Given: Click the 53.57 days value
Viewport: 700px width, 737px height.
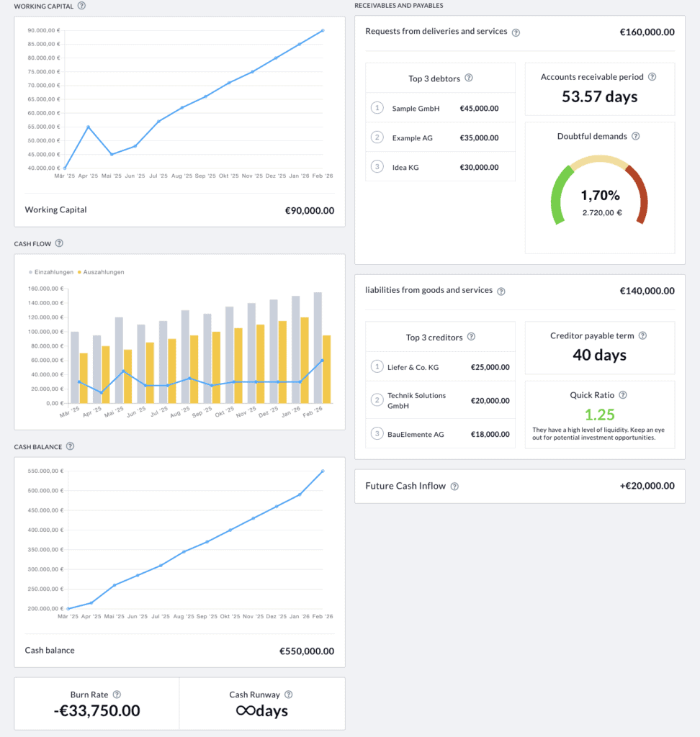Looking at the screenshot, I should point(600,97).
